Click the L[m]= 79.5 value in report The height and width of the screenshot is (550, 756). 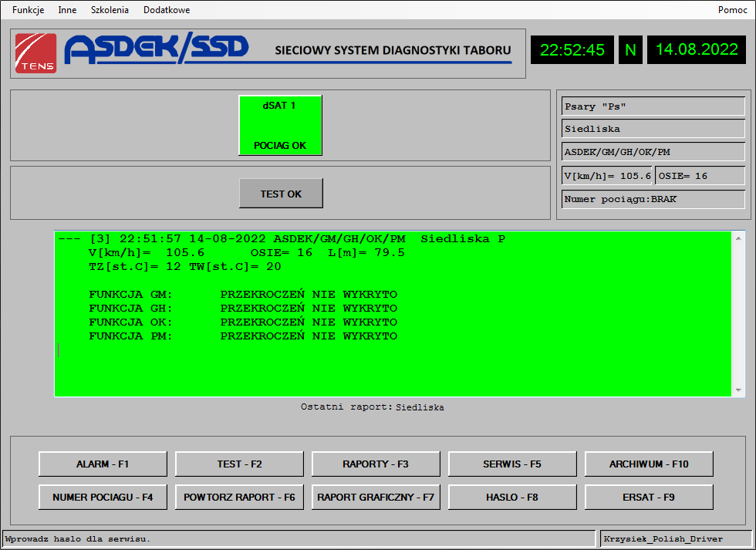tap(366, 252)
